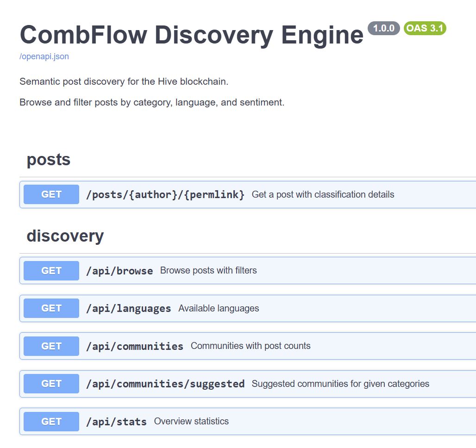Click GET badge for /api/communities/suggested
Image resolution: width=476 pixels, height=448 pixels.
(x=51, y=384)
